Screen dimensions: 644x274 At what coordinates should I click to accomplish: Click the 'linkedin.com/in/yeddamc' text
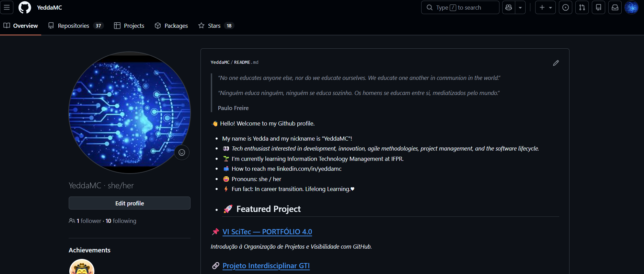tap(309, 169)
